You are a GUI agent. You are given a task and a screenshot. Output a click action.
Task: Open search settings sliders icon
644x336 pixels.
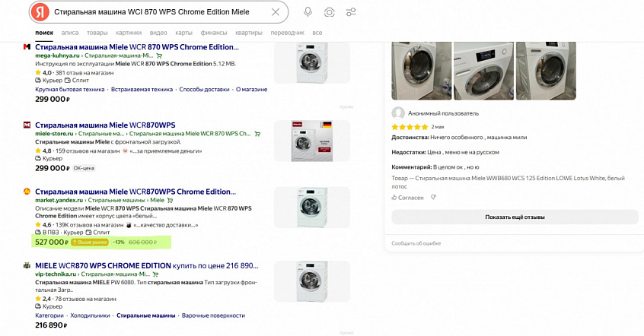350,12
